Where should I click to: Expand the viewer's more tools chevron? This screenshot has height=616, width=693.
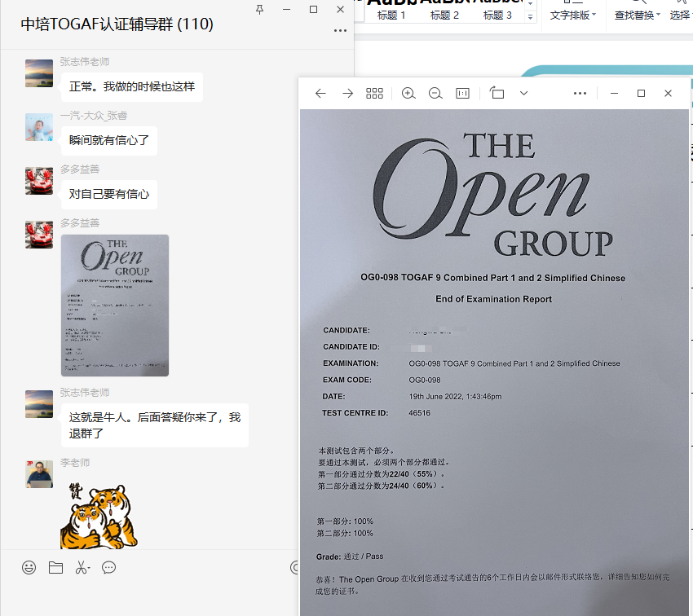coord(523,93)
